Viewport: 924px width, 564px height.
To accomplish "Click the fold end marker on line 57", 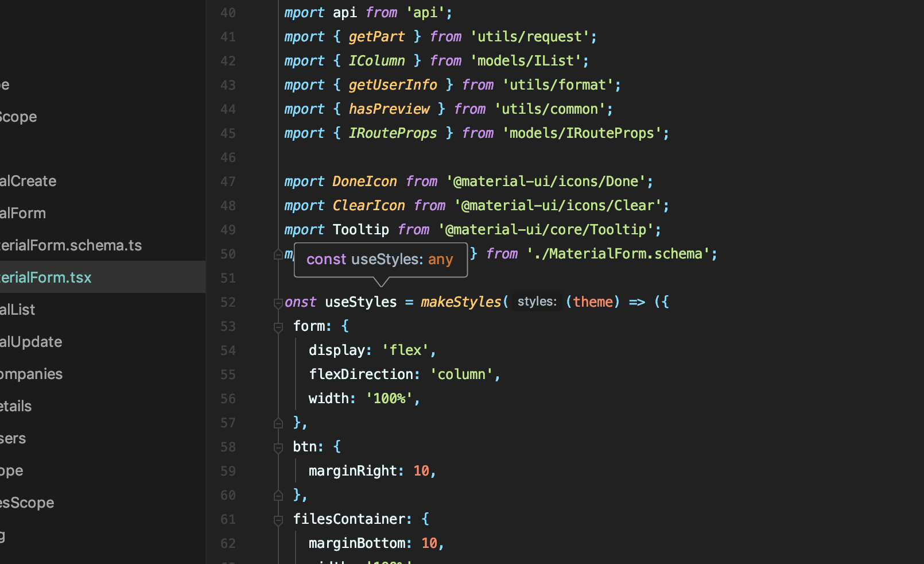I will [x=278, y=423].
